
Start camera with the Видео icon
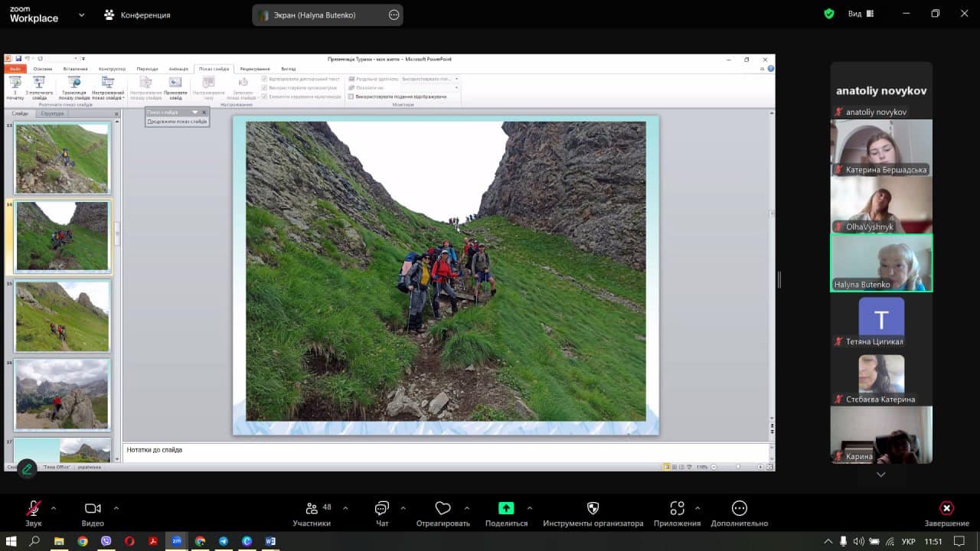click(x=93, y=508)
